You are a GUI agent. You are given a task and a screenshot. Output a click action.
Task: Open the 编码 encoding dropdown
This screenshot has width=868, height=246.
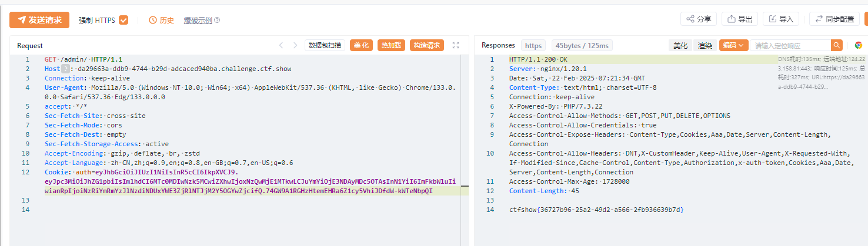pyautogui.click(x=733, y=45)
